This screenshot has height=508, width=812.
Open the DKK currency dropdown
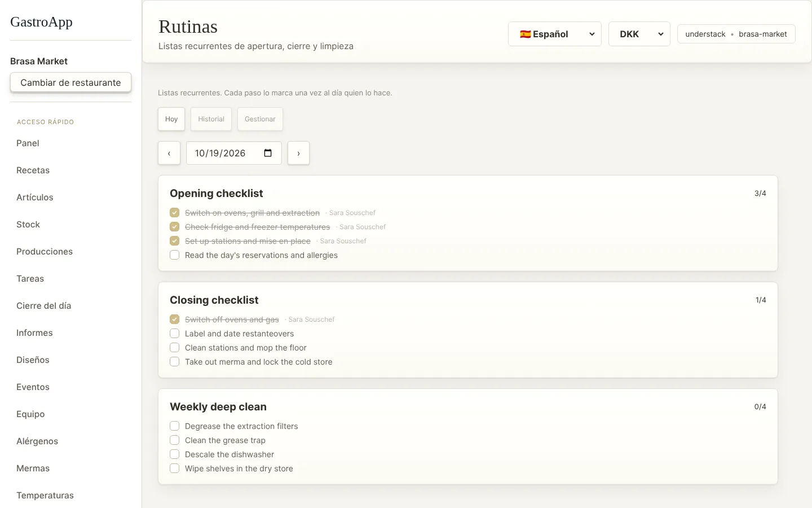pyautogui.click(x=639, y=34)
